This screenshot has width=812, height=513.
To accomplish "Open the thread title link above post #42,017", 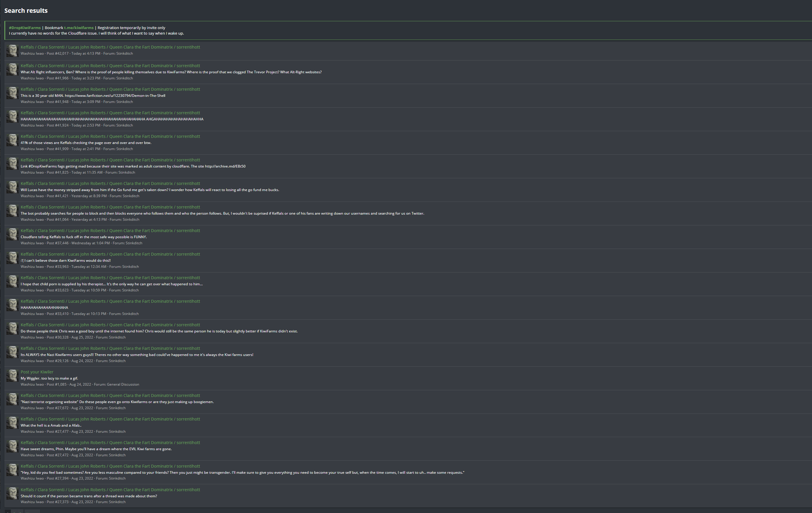I will [x=110, y=47].
